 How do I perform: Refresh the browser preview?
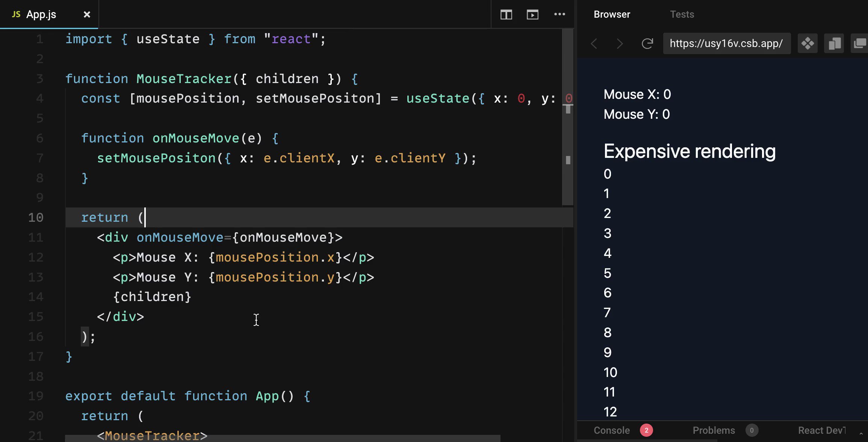pos(647,43)
